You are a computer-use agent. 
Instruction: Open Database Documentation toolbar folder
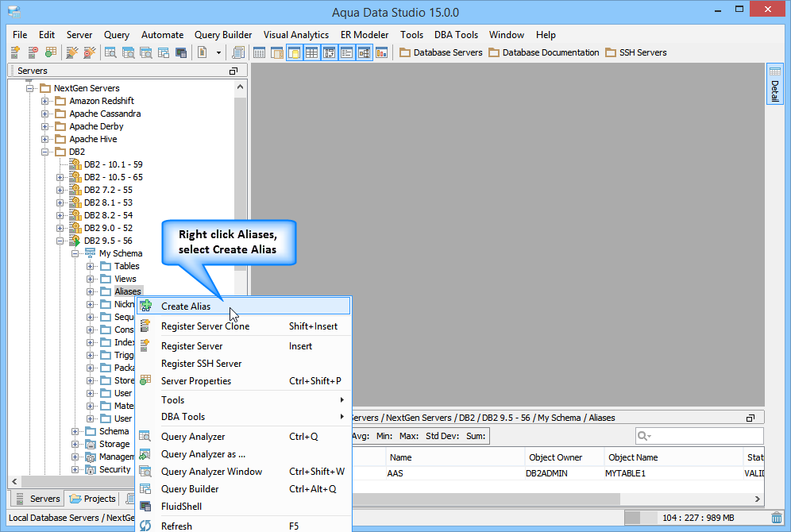tap(544, 52)
